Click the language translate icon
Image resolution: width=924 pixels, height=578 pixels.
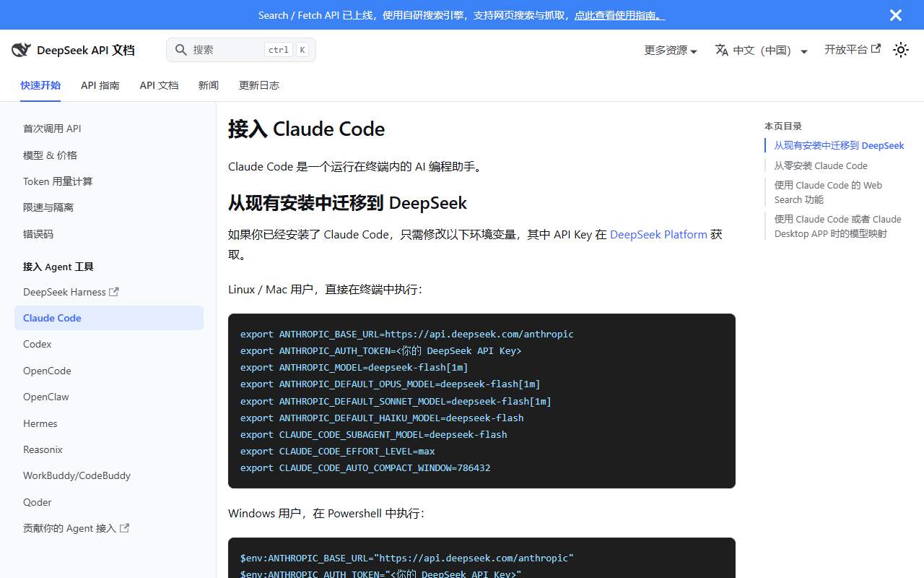point(722,50)
